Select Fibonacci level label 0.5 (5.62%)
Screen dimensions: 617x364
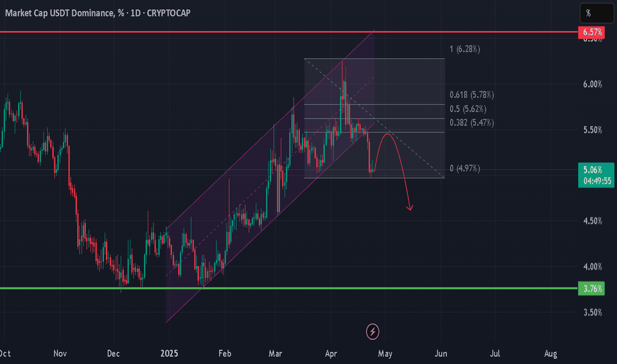pos(468,109)
